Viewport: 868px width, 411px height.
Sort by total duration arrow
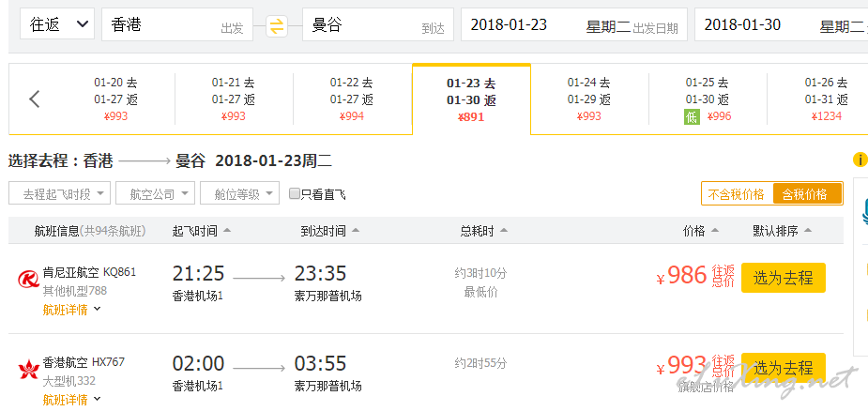pyautogui.click(x=503, y=231)
